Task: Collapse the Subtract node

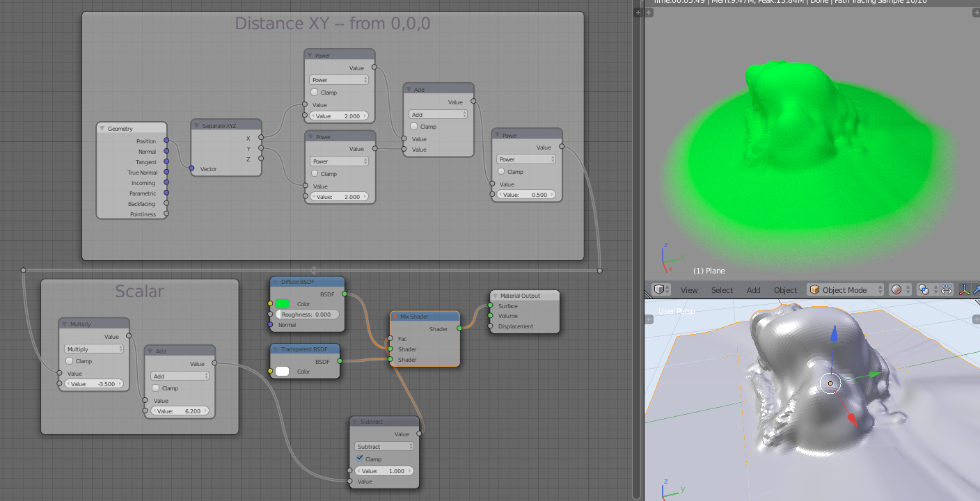Action: coord(355,421)
